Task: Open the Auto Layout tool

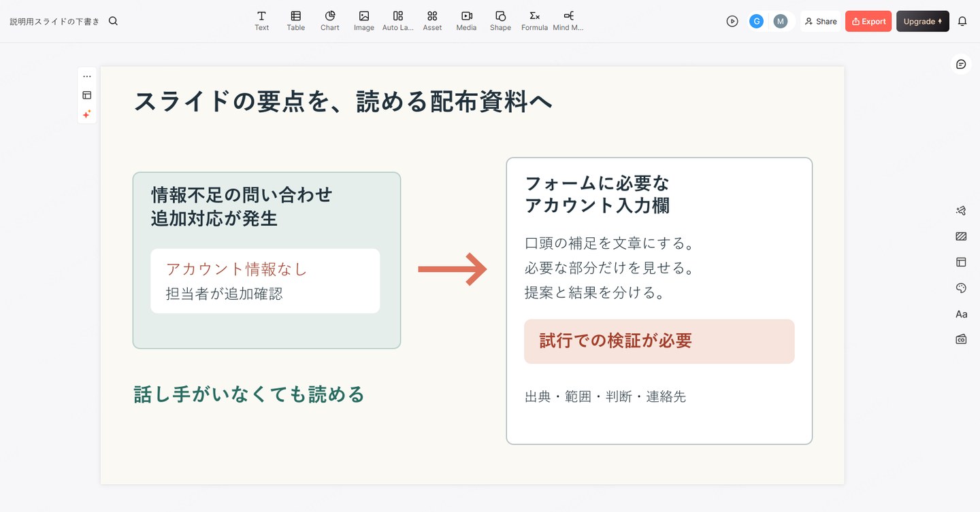Action: pyautogui.click(x=397, y=20)
